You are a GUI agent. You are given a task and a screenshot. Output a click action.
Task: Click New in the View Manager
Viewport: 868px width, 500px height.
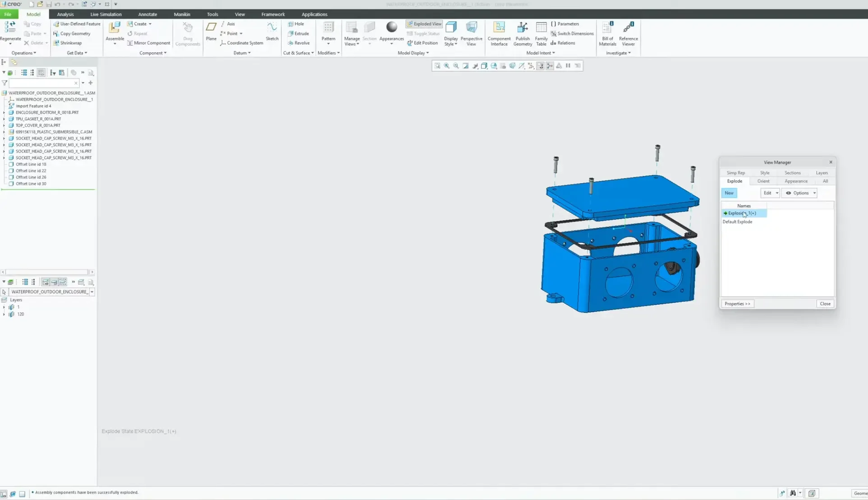coord(729,193)
